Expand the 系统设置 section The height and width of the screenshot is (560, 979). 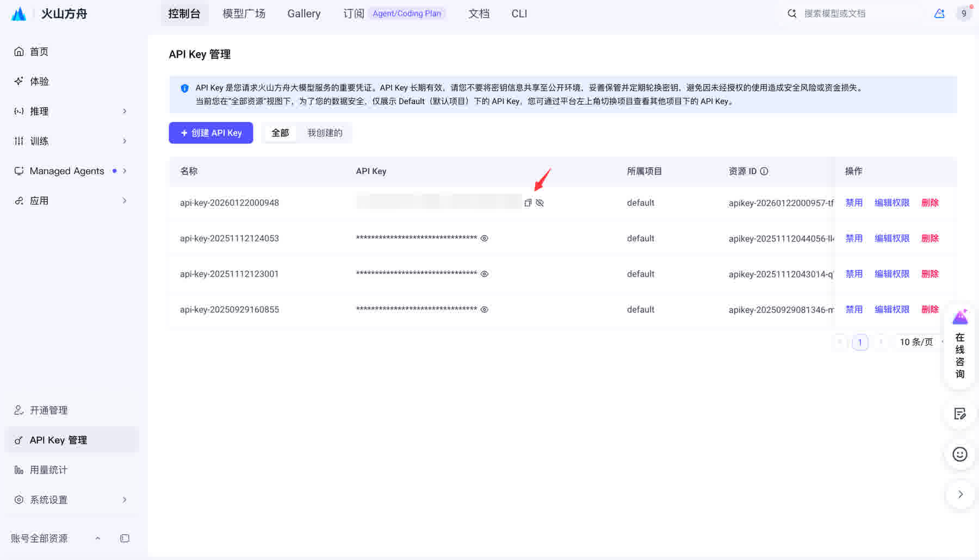click(x=72, y=500)
